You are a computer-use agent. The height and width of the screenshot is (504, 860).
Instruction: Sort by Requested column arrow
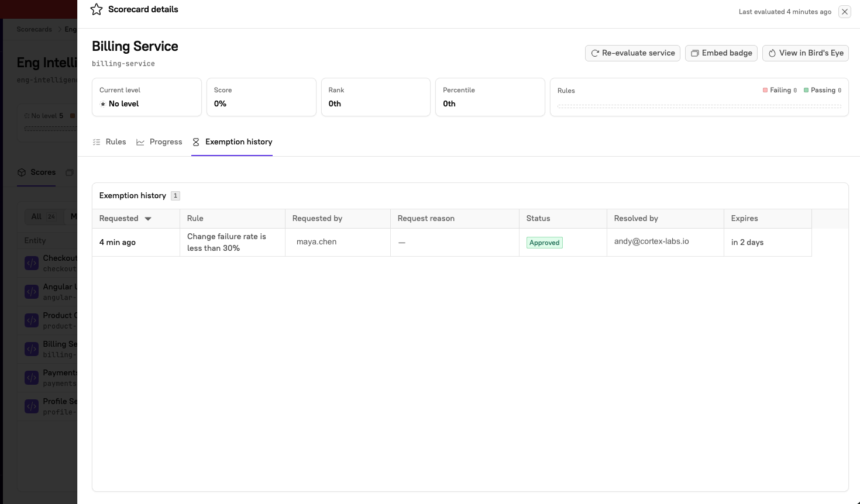[x=148, y=219]
